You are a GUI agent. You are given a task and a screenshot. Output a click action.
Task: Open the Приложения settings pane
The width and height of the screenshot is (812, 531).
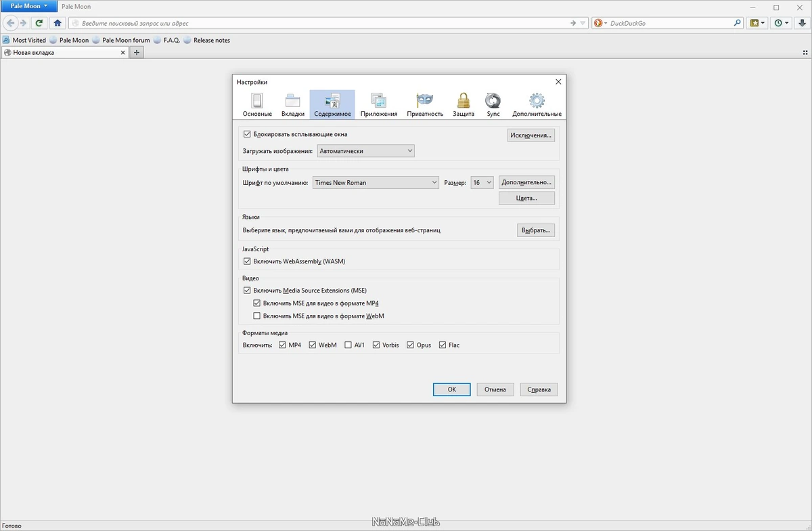coord(379,105)
